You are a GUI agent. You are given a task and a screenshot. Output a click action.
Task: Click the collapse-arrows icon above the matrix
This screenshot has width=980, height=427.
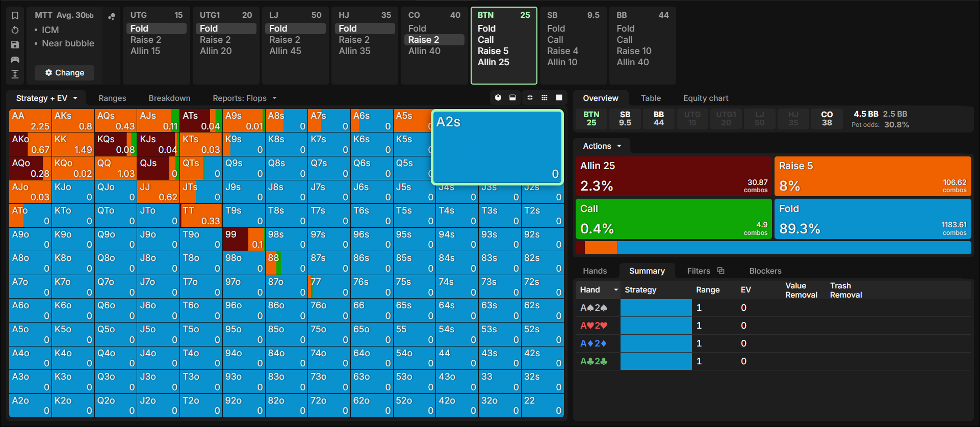pyautogui.click(x=530, y=98)
